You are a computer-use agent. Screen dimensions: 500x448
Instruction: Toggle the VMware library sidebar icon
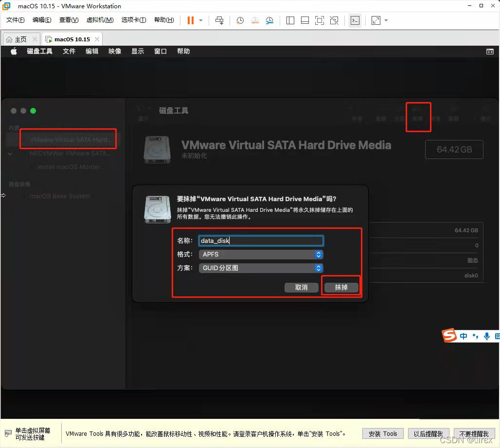tap(290, 20)
